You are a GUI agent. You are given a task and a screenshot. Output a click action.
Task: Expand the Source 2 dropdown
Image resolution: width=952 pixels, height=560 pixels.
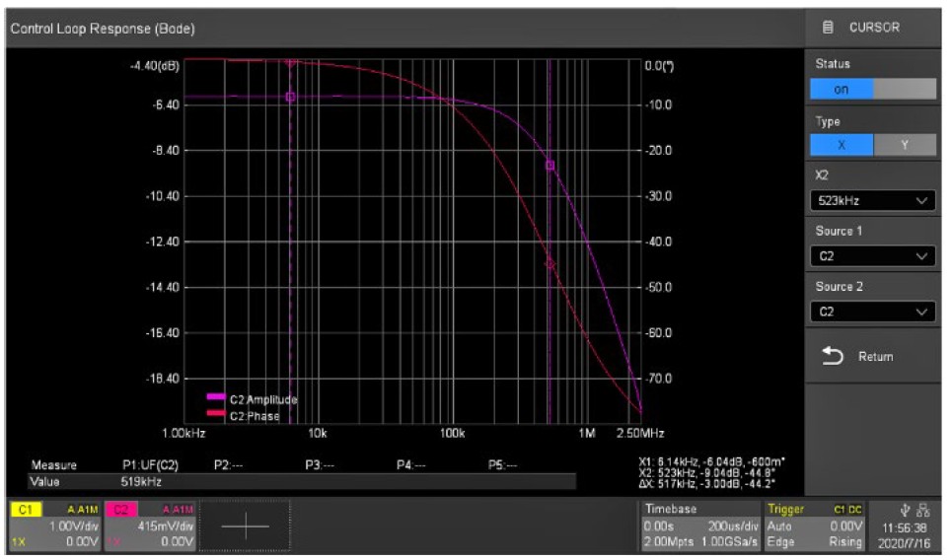pos(872,312)
